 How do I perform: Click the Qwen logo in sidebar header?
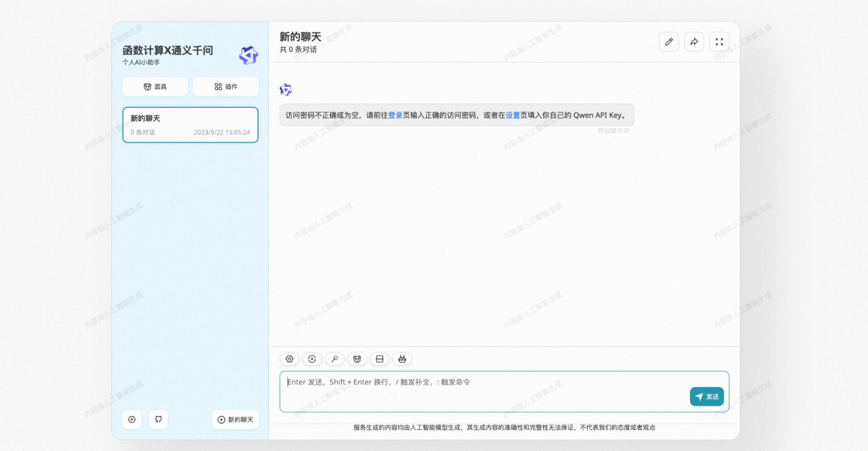pos(249,55)
